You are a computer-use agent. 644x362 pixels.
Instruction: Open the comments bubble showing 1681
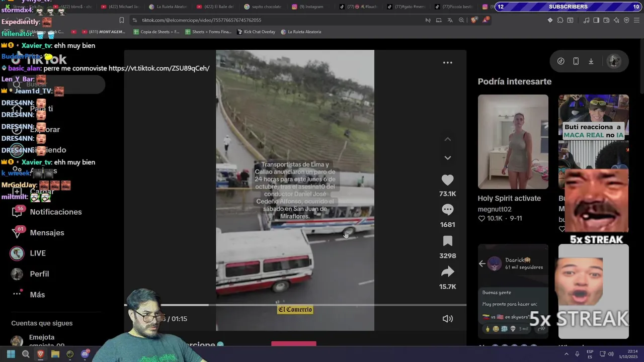click(x=447, y=210)
